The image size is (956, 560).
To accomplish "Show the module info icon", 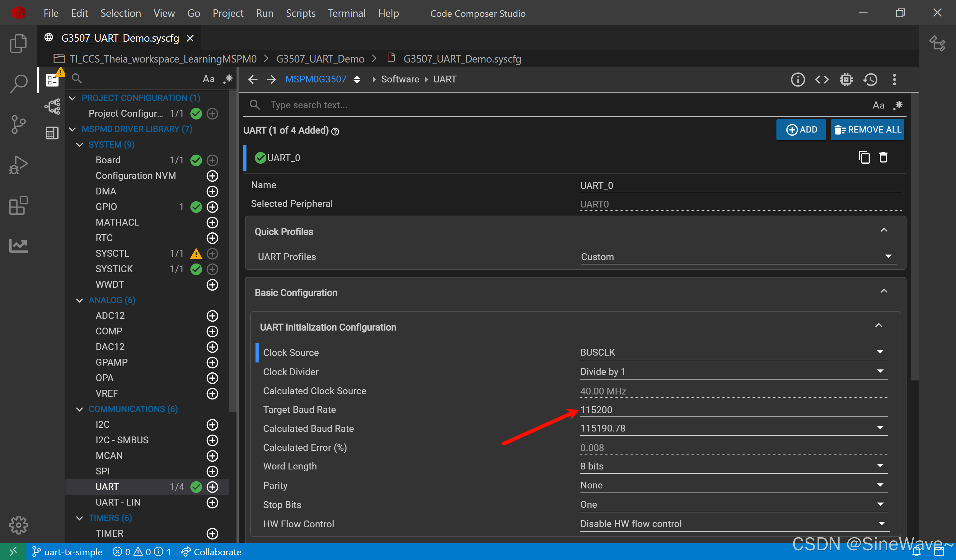I will [797, 79].
